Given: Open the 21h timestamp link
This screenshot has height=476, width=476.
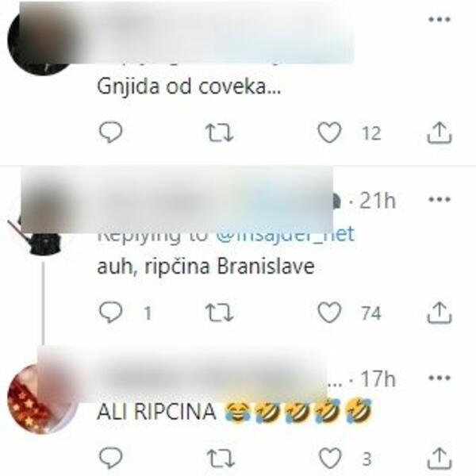Looking at the screenshot, I should 378,201.
